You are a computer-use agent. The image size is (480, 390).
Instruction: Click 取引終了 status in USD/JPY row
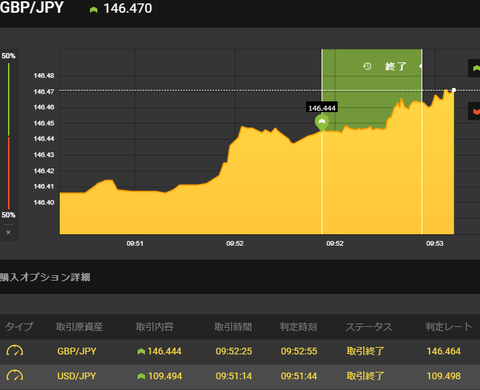point(365,376)
